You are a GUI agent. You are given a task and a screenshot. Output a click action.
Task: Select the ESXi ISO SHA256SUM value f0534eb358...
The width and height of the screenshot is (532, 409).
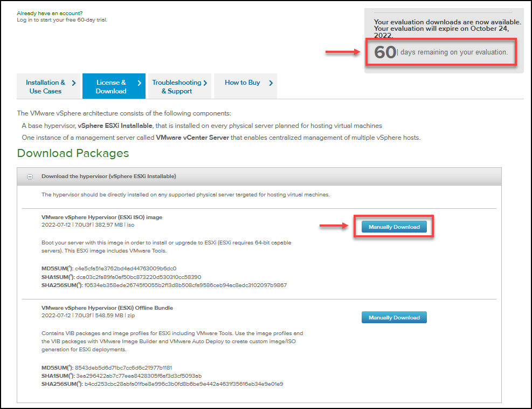click(185, 285)
